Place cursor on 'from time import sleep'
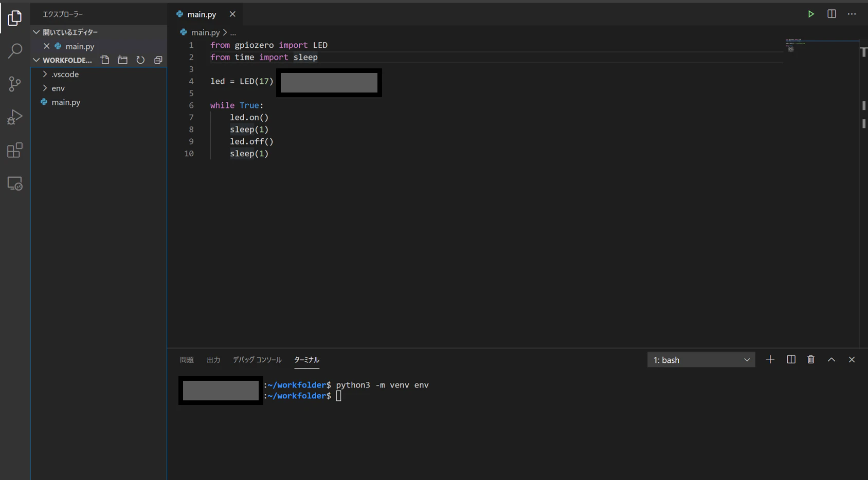868x480 pixels. 264,57
